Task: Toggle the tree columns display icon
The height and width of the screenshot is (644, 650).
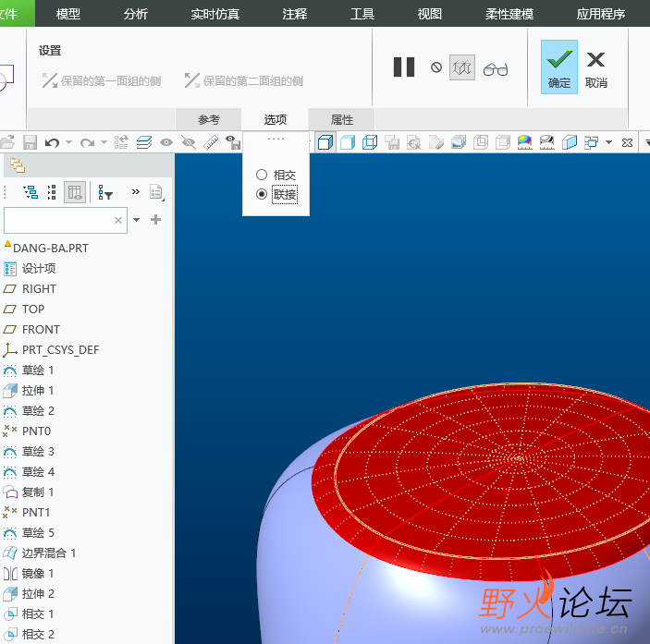Action: click(75, 192)
